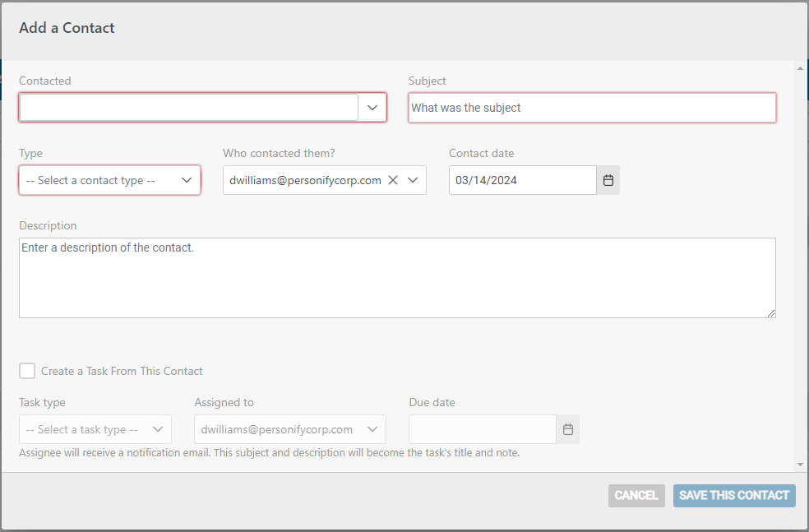This screenshot has height=532, width=809.
Task: Click Save This Contact button
Action: (734, 495)
